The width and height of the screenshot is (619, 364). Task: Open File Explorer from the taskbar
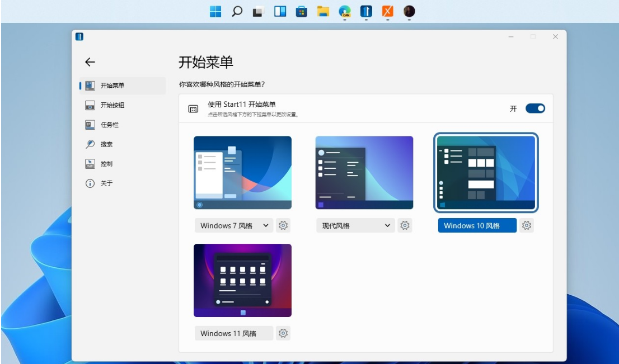[x=323, y=10]
